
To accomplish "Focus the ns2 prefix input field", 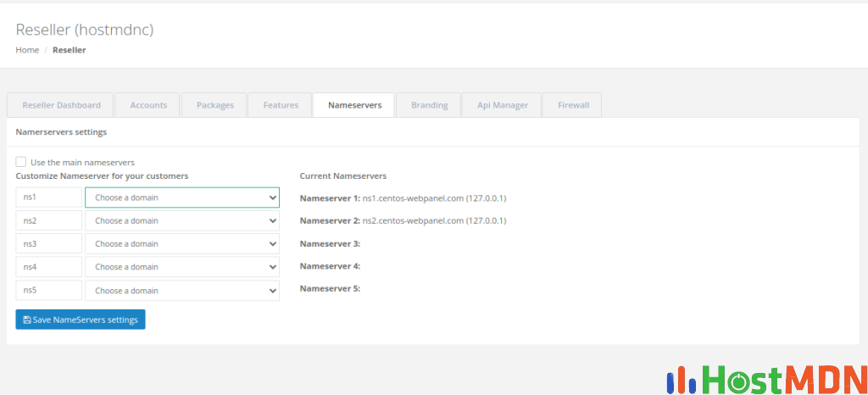I will (48, 220).
